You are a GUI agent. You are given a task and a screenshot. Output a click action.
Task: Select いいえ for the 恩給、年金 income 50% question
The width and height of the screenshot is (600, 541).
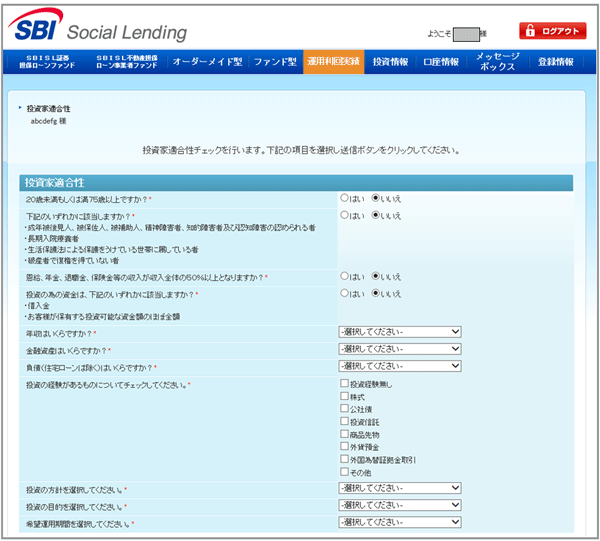(x=375, y=276)
